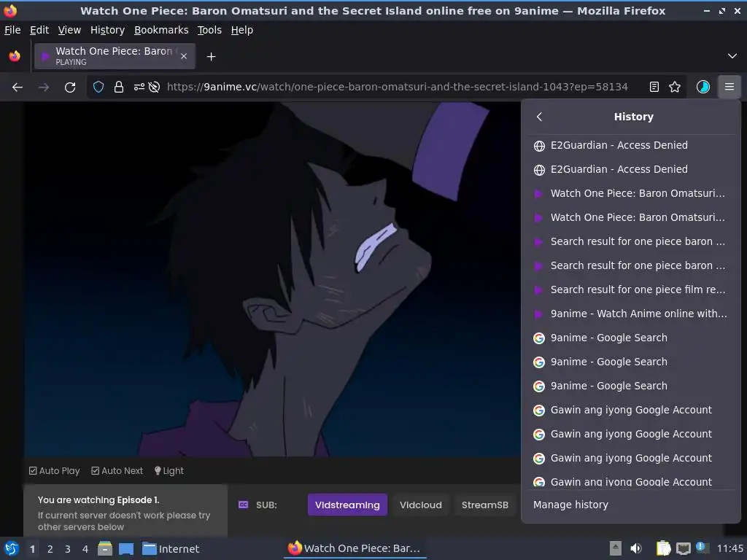Screen dimensions: 747x560
Task: Open the site permissions icon in the address bar
Action: point(139,87)
